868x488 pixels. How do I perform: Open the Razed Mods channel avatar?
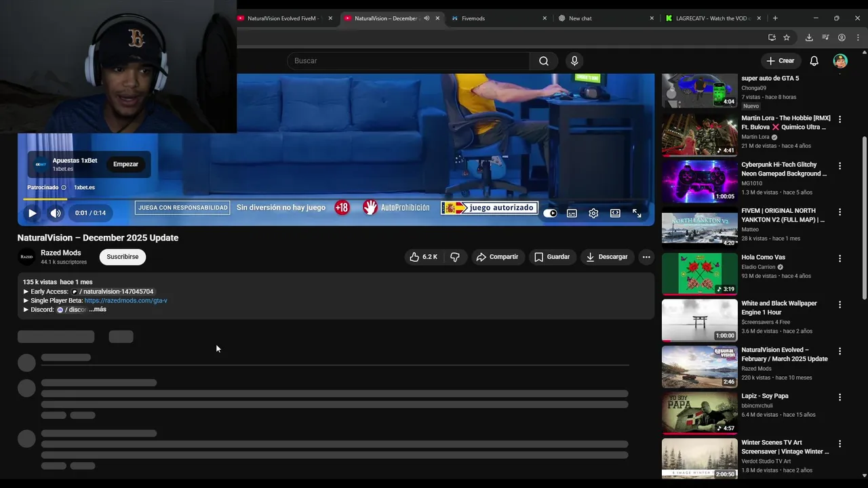click(x=26, y=257)
